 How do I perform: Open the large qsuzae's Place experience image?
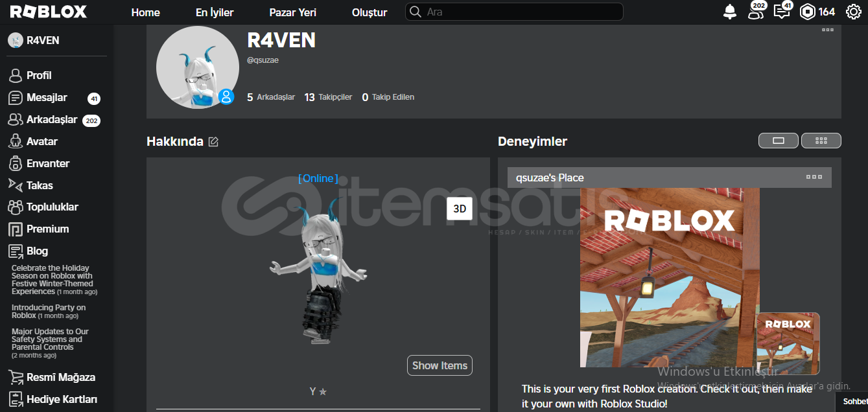pos(670,277)
